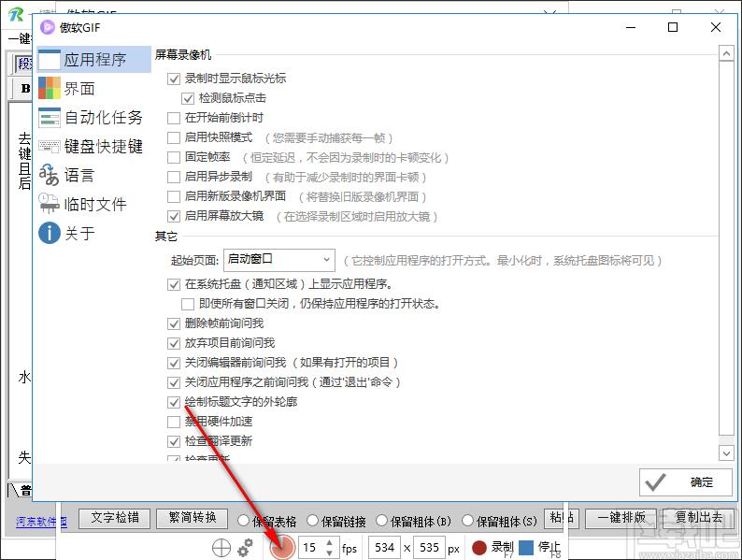Click the 傲软GIF app logo icon
Screen dimensions: 742x560
coord(48,27)
